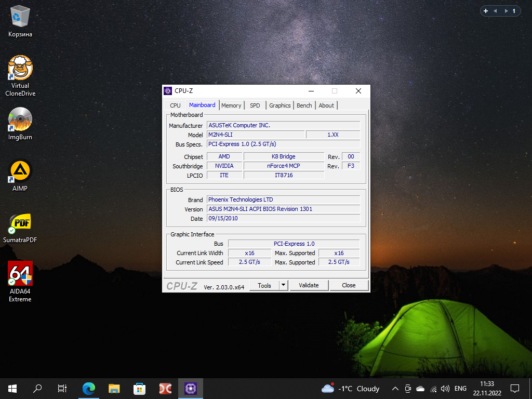Image resolution: width=532 pixels, height=399 pixels.
Task: Click the LPCIO model IT8716 field
Action: (284, 175)
